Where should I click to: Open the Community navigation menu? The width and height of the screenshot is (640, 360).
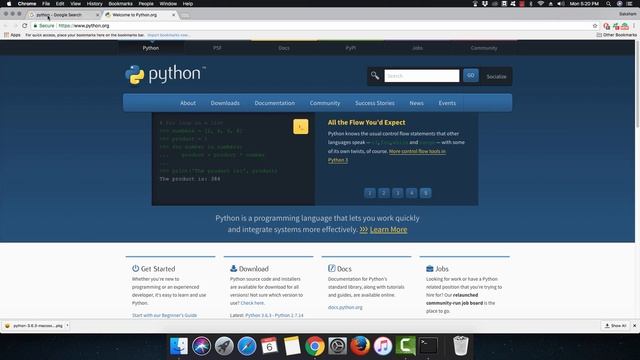pyautogui.click(x=325, y=103)
